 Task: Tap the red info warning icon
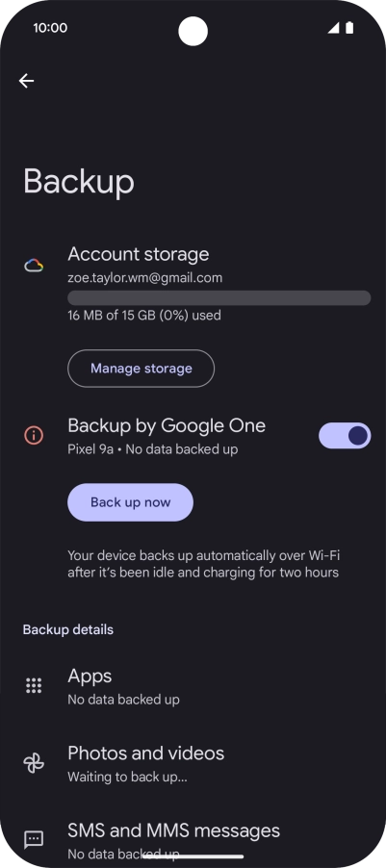point(34,435)
